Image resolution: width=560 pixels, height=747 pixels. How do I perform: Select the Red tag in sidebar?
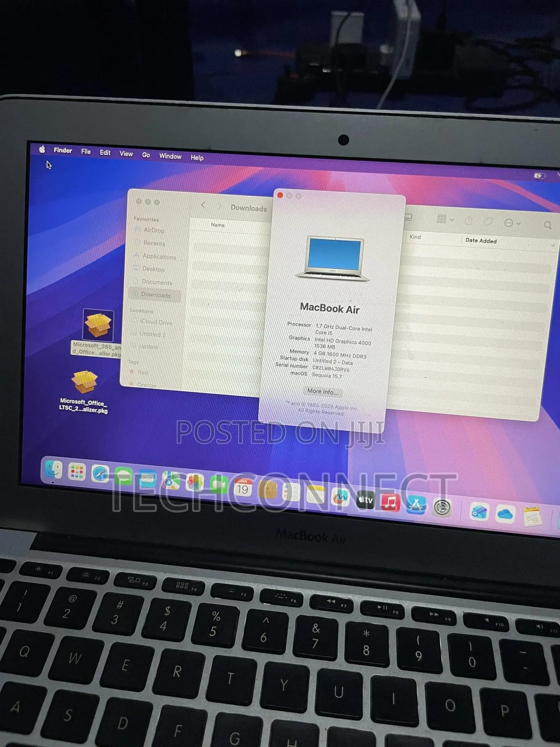tap(142, 372)
